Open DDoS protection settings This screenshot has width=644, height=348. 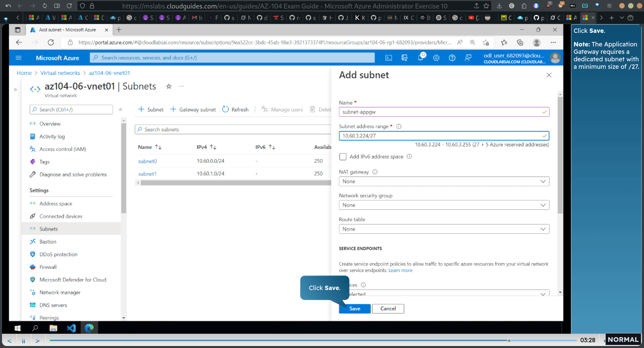point(58,254)
